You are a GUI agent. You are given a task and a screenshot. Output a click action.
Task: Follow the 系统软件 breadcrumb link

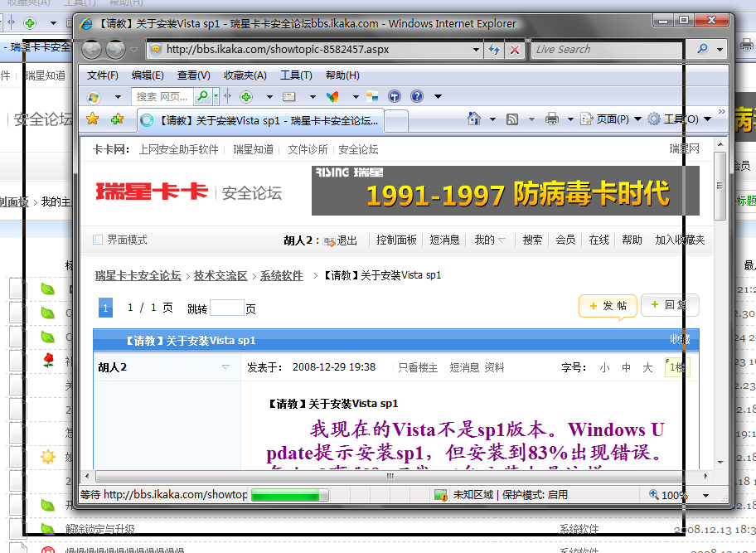tap(282, 276)
